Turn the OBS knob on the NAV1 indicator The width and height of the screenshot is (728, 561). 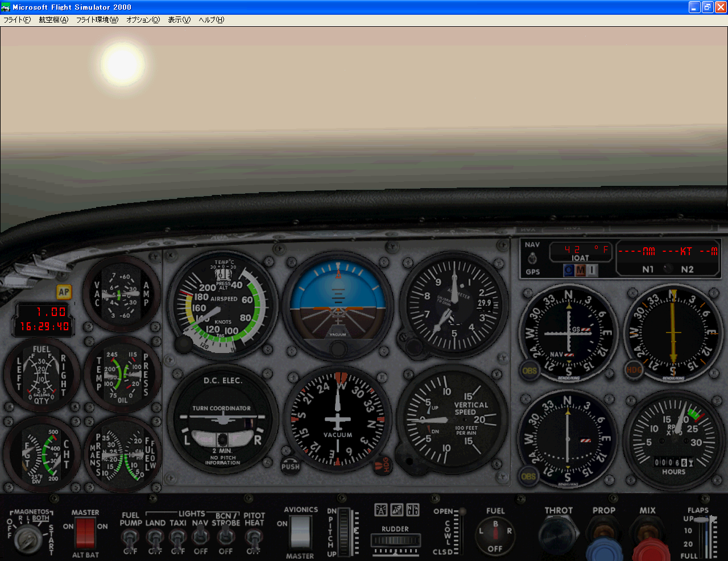click(530, 371)
